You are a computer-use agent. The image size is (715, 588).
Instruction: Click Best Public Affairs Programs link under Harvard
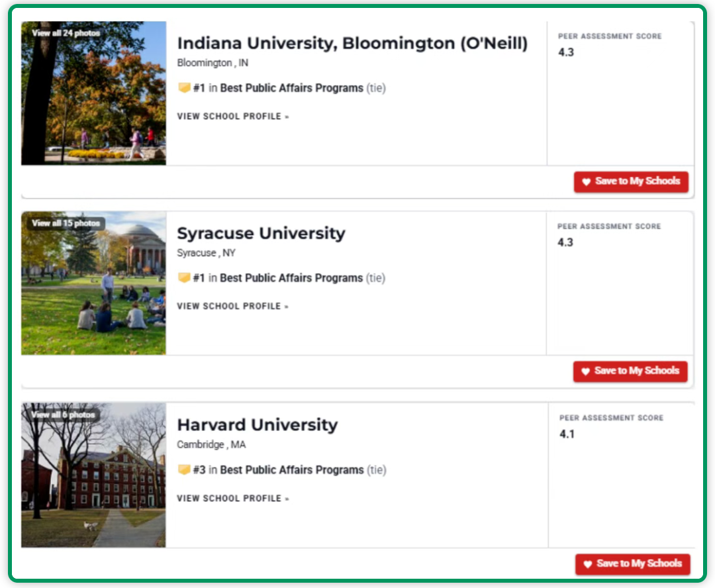click(292, 470)
